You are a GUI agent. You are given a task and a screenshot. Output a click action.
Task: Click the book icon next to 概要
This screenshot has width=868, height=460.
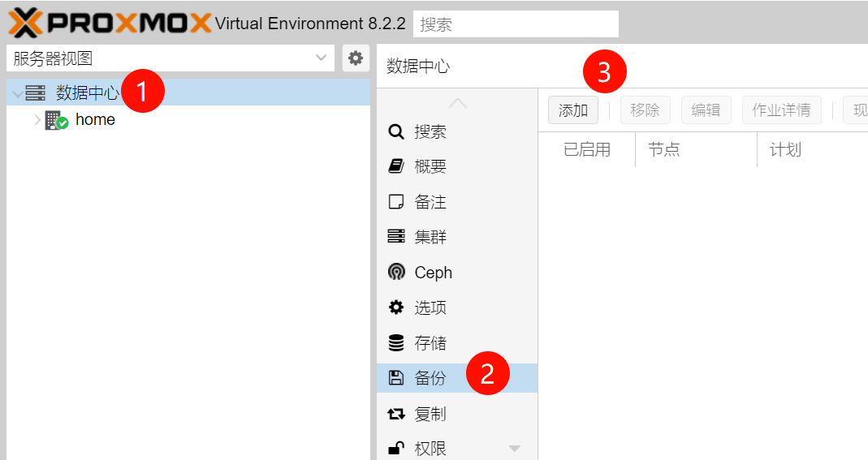(x=396, y=167)
